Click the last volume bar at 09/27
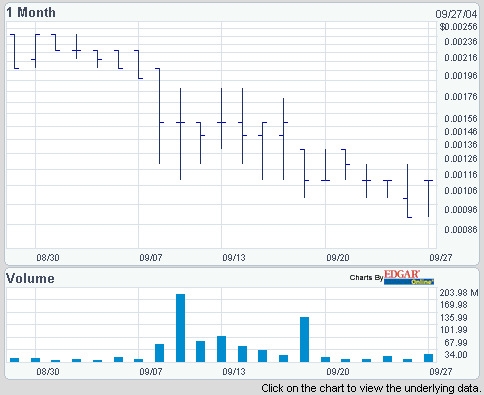The image size is (484, 395). point(428,358)
